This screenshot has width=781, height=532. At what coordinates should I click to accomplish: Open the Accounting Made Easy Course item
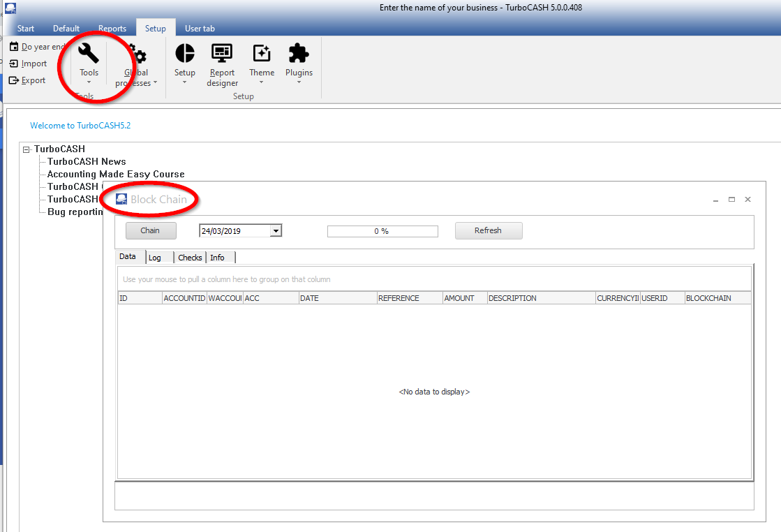(116, 174)
